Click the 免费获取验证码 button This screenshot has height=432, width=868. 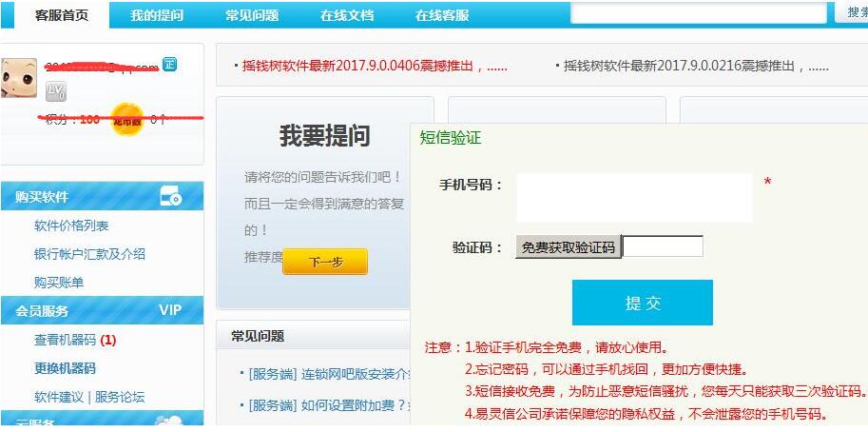569,247
